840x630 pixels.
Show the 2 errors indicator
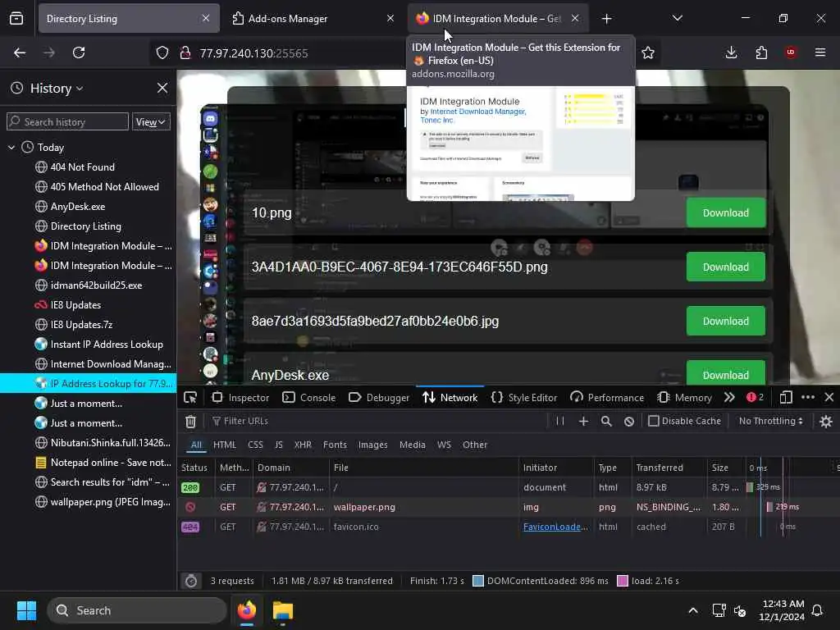point(755,397)
